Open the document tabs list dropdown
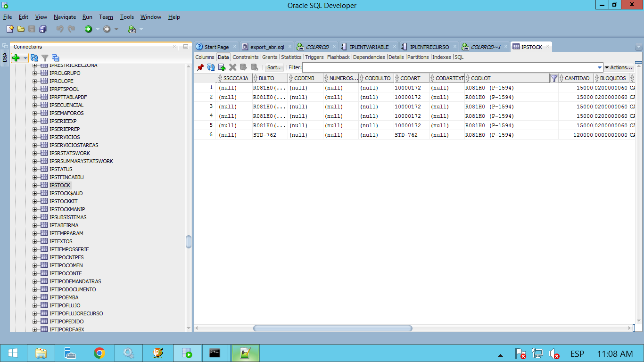The image size is (644, 362). click(639, 47)
